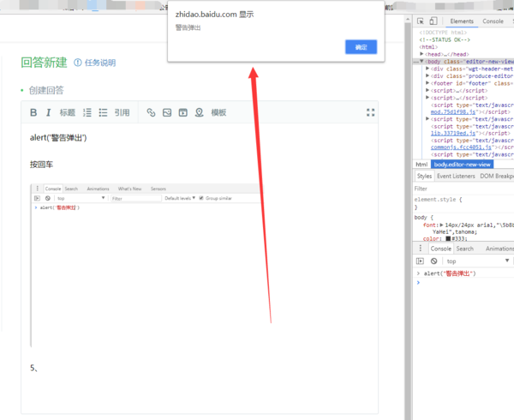The width and height of the screenshot is (514, 420).
Task: Click the info icon beside 任务说明
Action: (78, 63)
